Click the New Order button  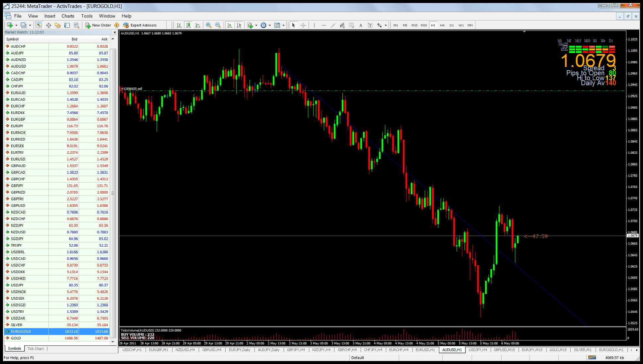coord(98,25)
